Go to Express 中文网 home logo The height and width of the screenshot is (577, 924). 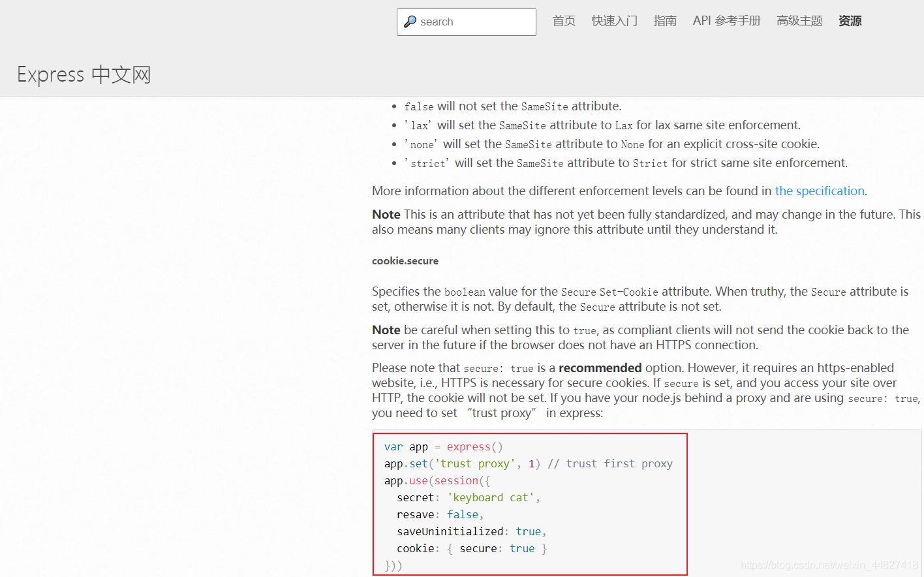[x=84, y=74]
